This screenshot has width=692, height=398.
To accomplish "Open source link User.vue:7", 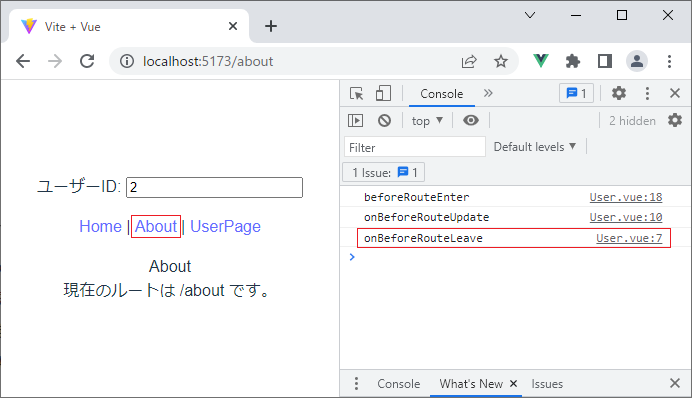I will pos(629,238).
